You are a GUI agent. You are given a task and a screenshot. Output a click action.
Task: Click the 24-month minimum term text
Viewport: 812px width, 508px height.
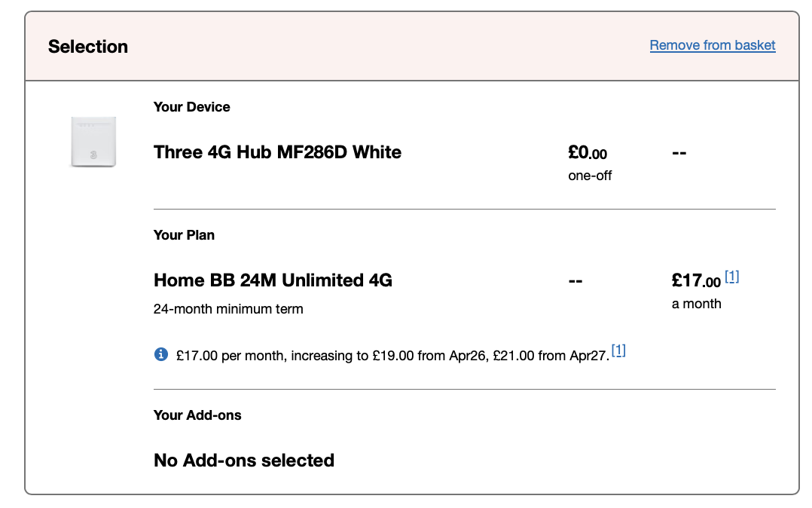click(228, 309)
